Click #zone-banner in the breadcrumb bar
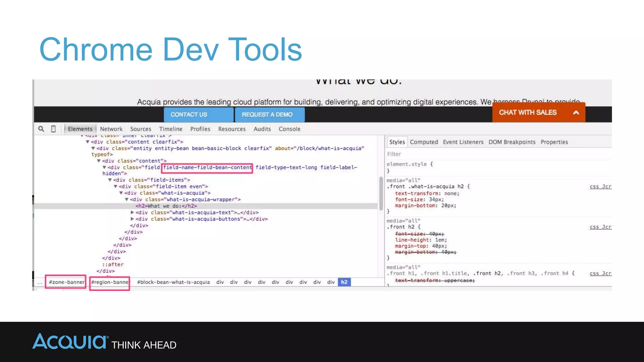The height and width of the screenshot is (362, 644). [x=66, y=282]
